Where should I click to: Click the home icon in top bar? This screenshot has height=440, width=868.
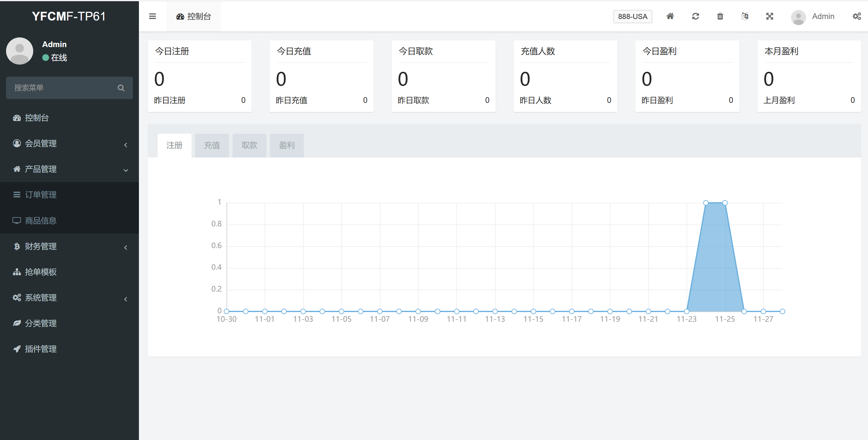pyautogui.click(x=670, y=16)
